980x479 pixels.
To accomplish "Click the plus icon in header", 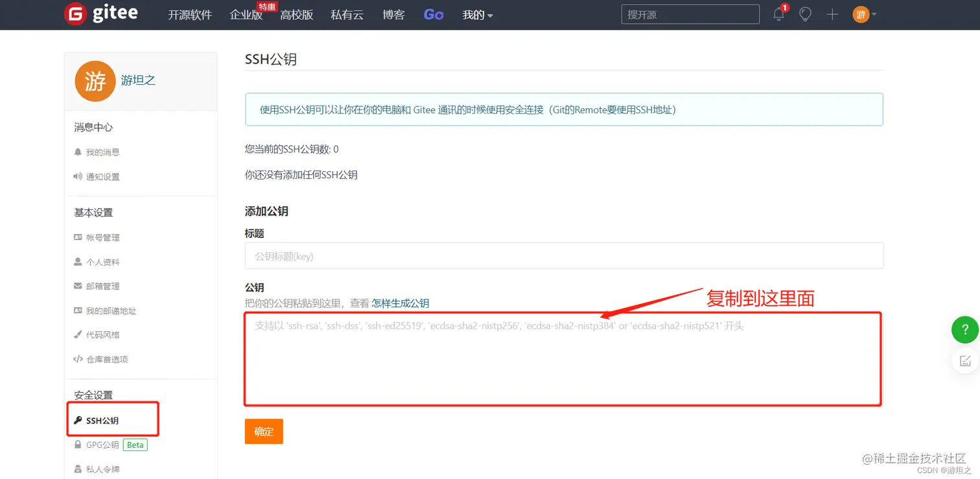I will (x=832, y=14).
